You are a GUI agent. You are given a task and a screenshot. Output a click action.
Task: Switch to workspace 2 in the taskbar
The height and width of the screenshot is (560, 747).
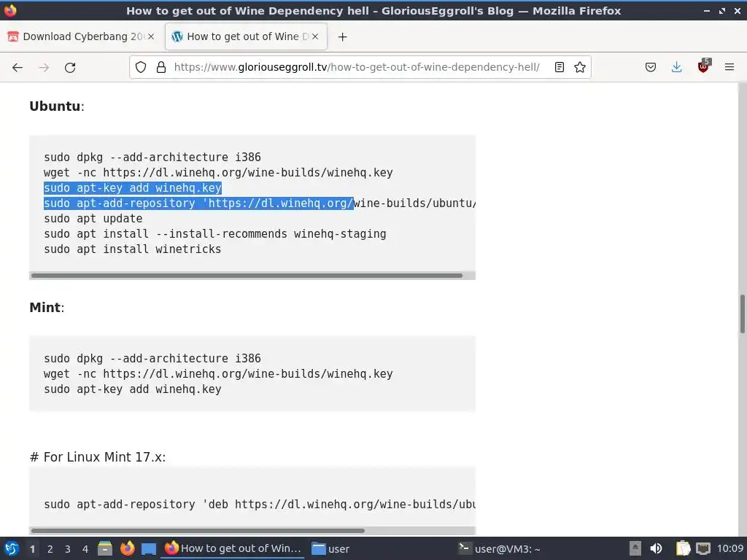[x=50, y=549]
